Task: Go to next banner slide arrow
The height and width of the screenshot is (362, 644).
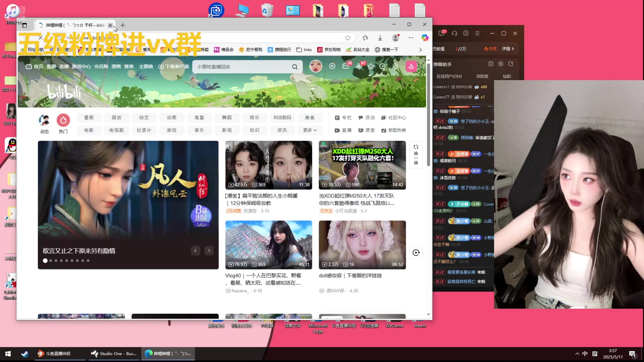Action: pyautogui.click(x=209, y=251)
